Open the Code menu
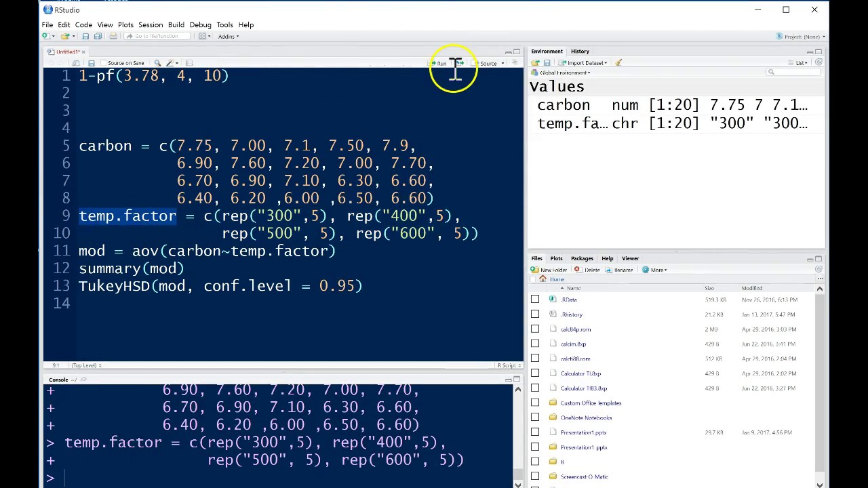Image resolution: width=868 pixels, height=488 pixels. 83,25
